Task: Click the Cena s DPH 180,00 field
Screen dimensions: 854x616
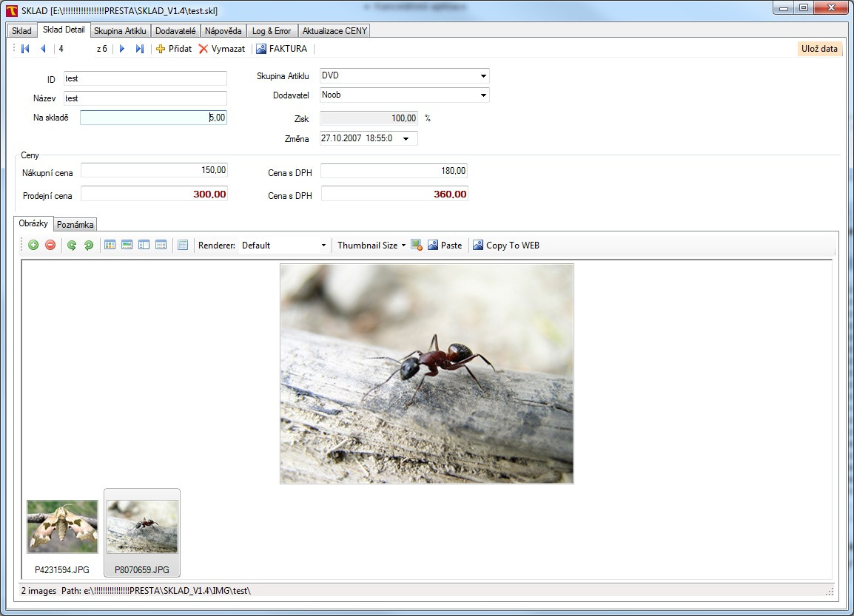Action: [x=394, y=171]
